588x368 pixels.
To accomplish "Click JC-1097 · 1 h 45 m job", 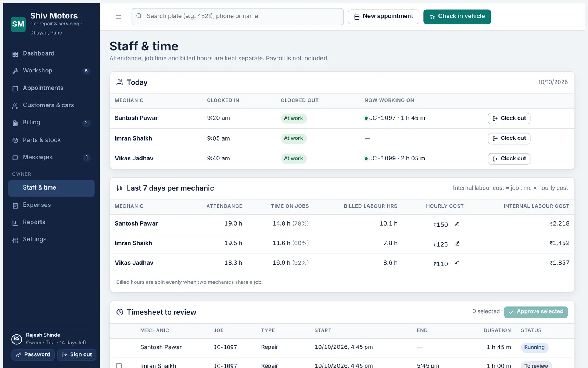I will [x=395, y=118].
